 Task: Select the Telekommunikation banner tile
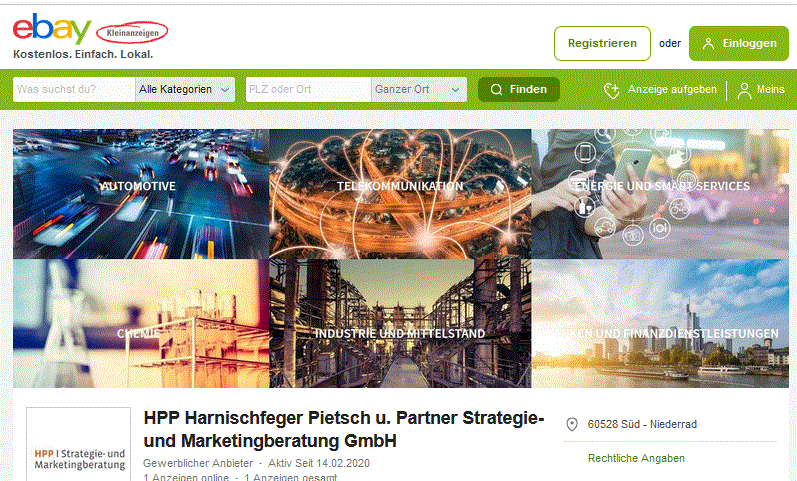400,194
